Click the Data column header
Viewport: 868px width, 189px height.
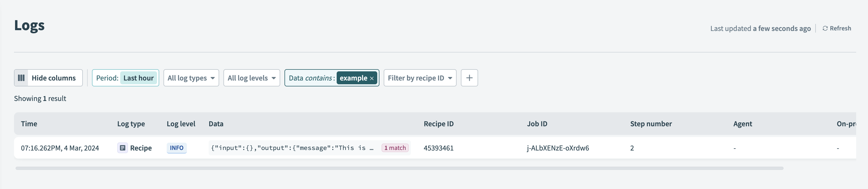[216, 124]
